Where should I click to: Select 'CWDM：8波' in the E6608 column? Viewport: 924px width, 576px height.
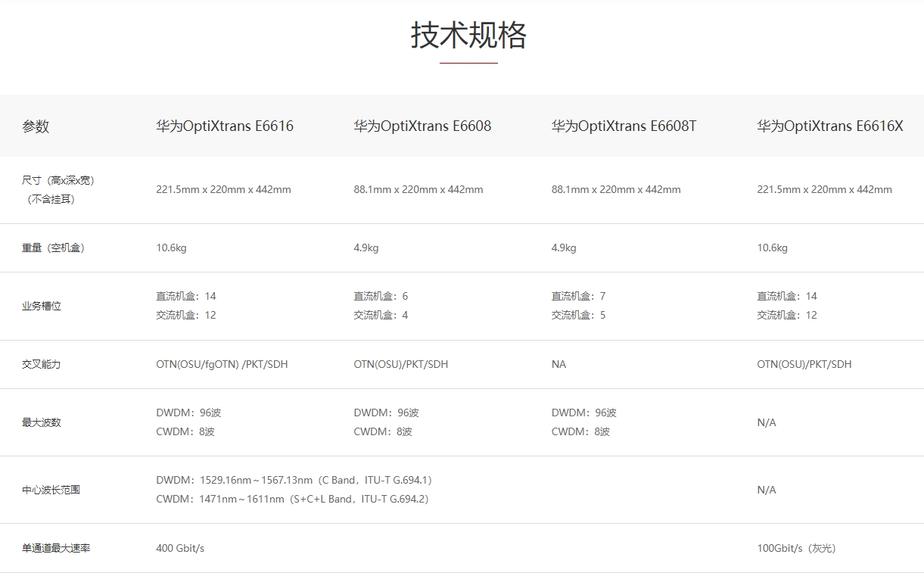[383, 432]
